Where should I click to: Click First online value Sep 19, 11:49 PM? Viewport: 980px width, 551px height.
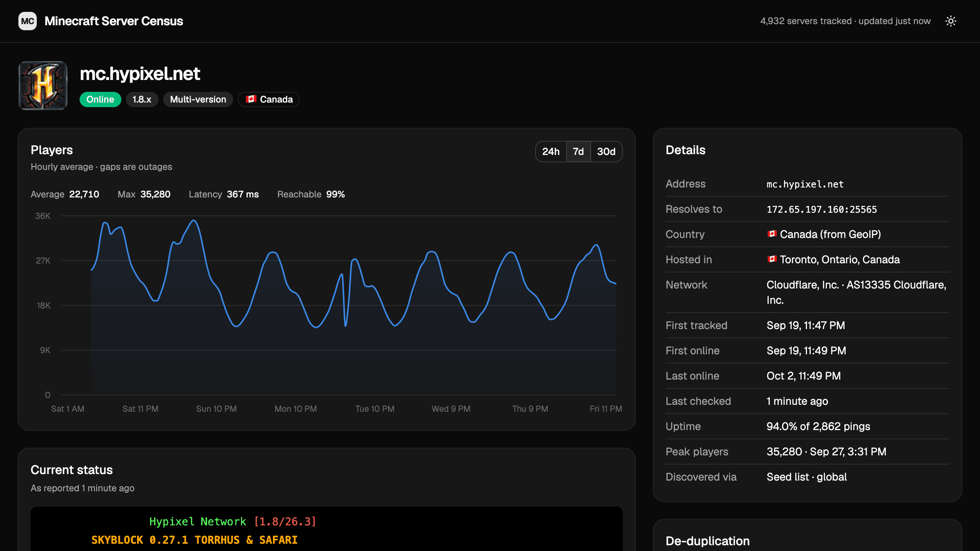click(806, 350)
